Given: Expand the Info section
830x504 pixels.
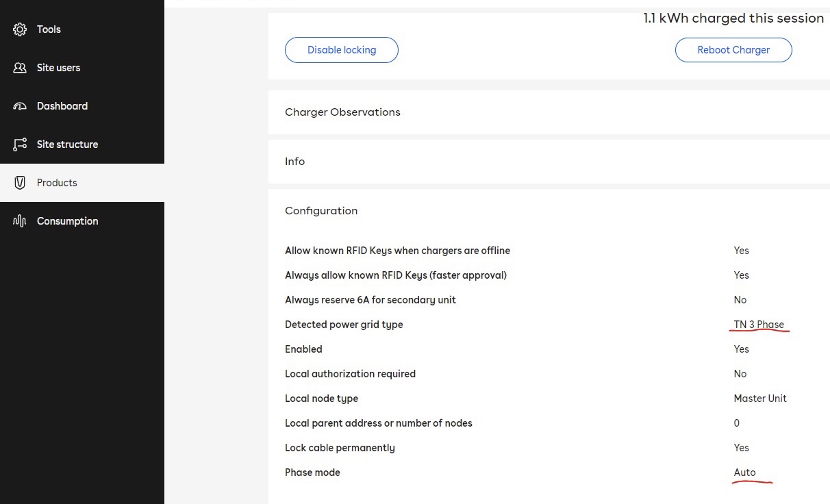Looking at the screenshot, I should [x=294, y=161].
